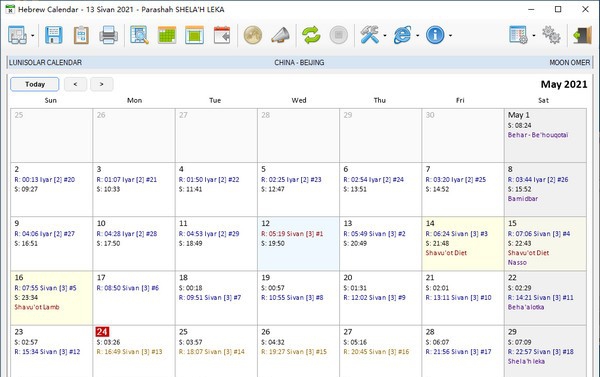This screenshot has height=377, width=600.
Task: Click the 'May 2021' month title
Action: pyautogui.click(x=564, y=84)
